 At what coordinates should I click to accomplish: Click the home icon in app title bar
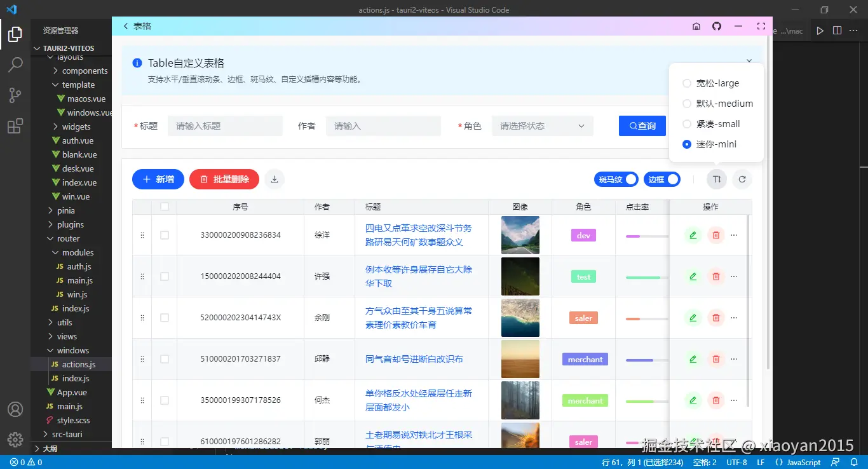coord(696,26)
